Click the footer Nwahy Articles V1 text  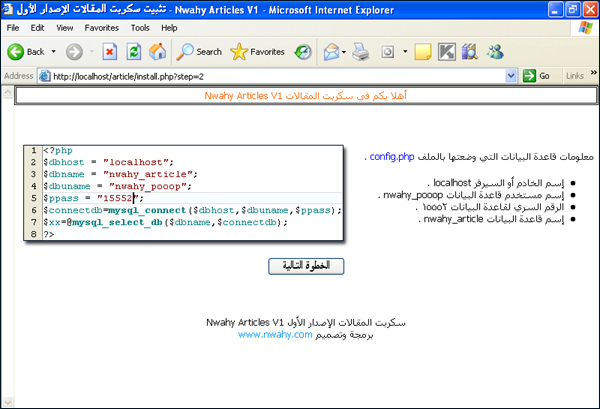pos(306,323)
